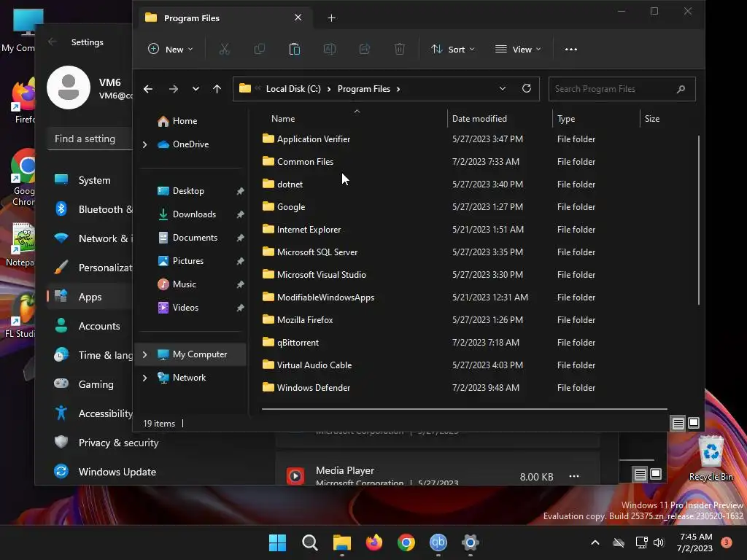
Task: Go up one folder level
Action: tap(217, 89)
